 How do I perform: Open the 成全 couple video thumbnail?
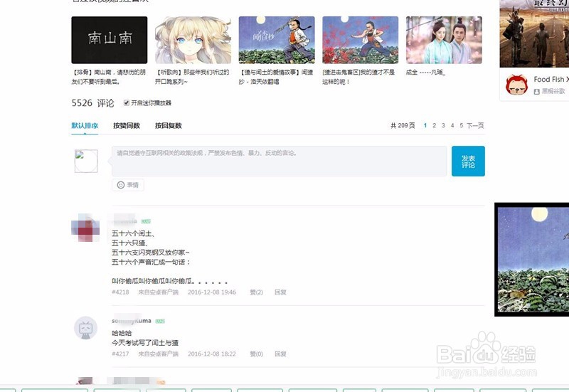[x=444, y=40]
